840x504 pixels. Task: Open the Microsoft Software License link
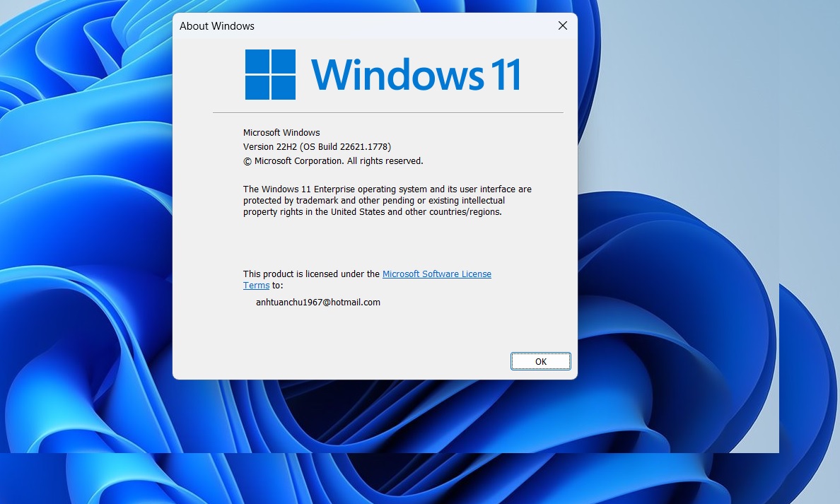tap(436, 274)
